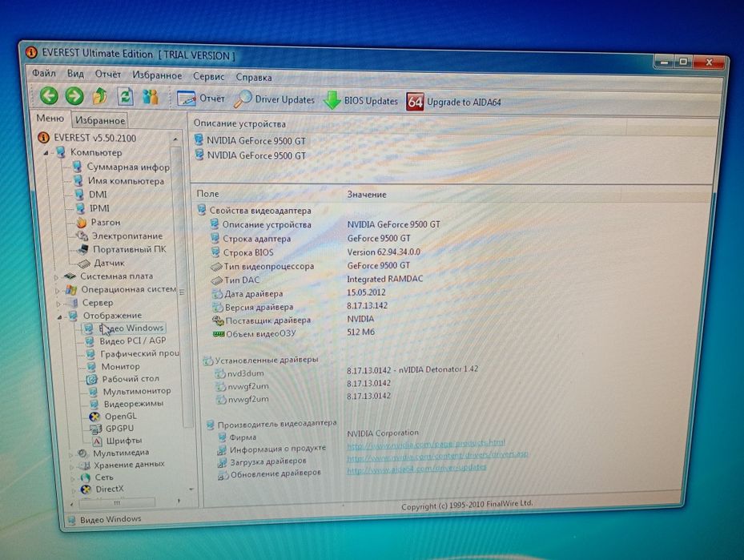Select Видео PCI / AGP tree item

132,340
